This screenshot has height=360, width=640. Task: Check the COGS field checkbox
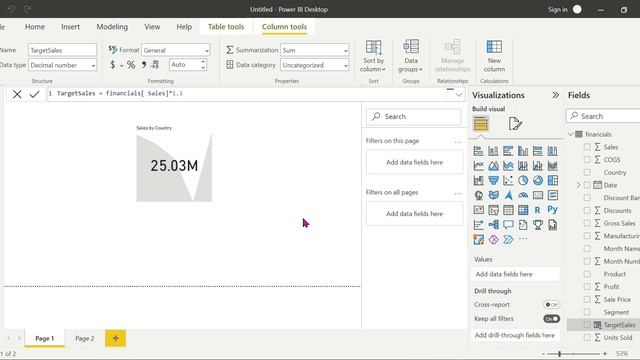587,160
